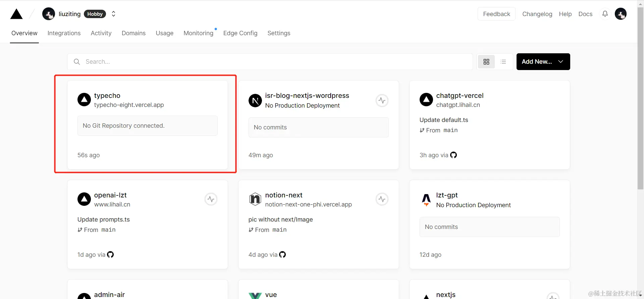The image size is (644, 299).
Task: Click the Vercel triangle logo
Action: [16, 14]
